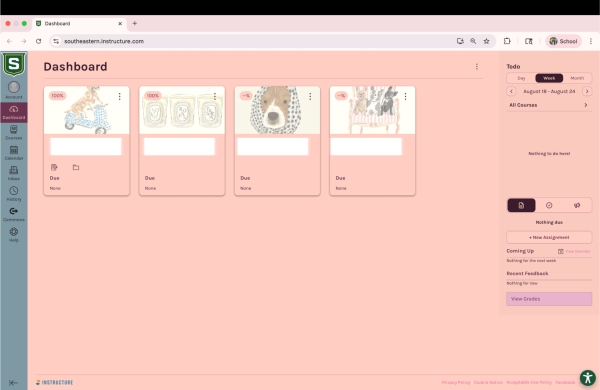
Task: Close the Dashboard browser tab
Action: coord(120,24)
